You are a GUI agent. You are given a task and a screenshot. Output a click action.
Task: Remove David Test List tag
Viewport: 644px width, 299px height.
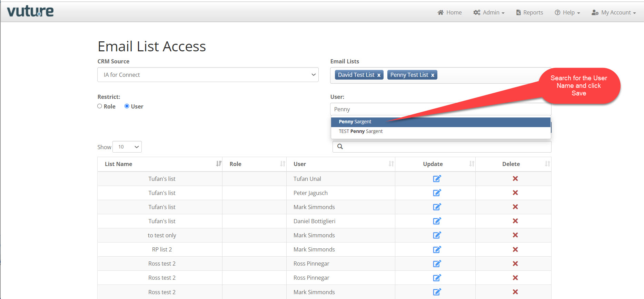tap(379, 75)
